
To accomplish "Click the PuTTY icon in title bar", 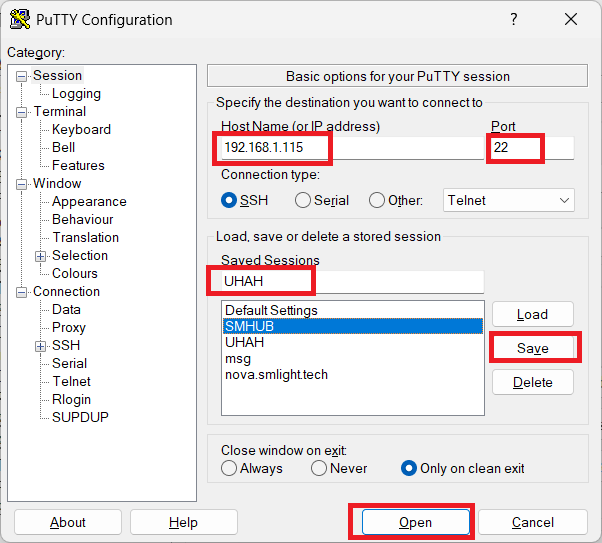I will (x=19, y=20).
